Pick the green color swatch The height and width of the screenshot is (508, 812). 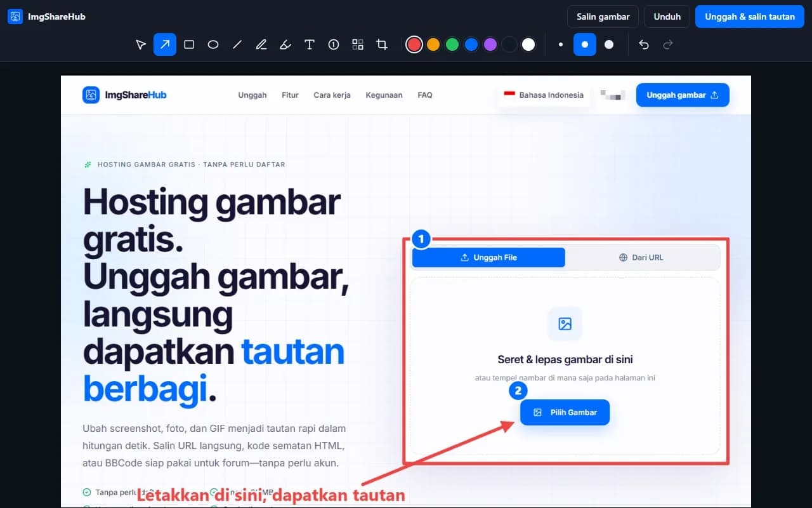click(x=452, y=44)
